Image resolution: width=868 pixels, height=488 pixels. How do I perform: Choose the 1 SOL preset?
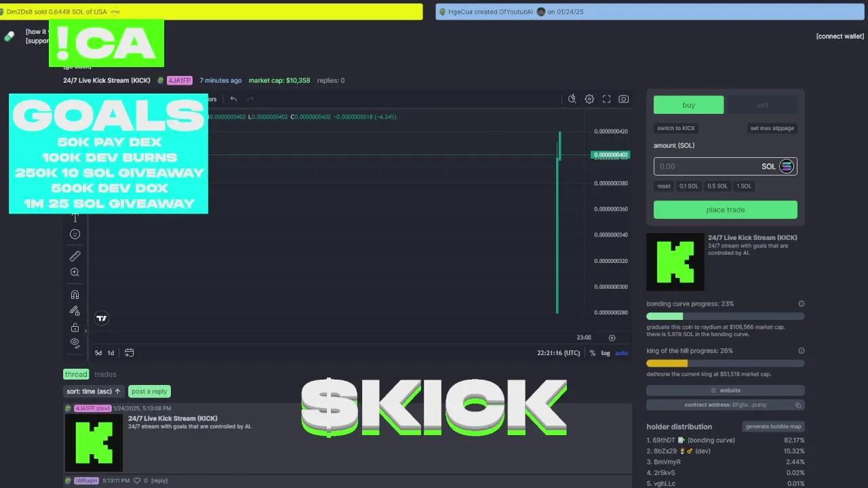click(744, 186)
